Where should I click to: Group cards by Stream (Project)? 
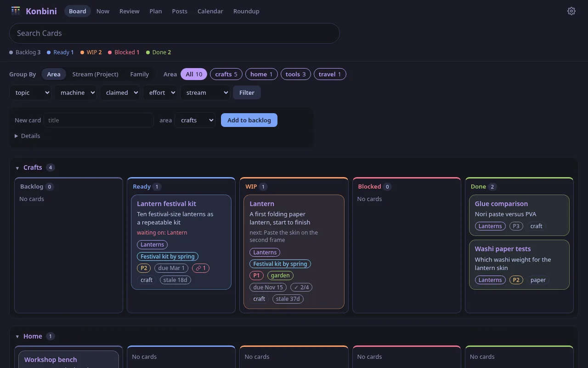coord(96,74)
